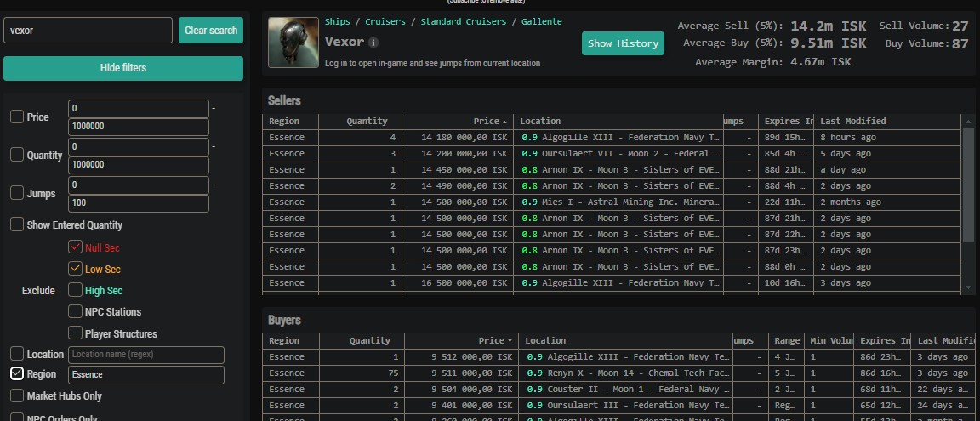Check the High Sec exclude checkbox
Image resolution: width=980 pixels, height=421 pixels.
pos(75,291)
